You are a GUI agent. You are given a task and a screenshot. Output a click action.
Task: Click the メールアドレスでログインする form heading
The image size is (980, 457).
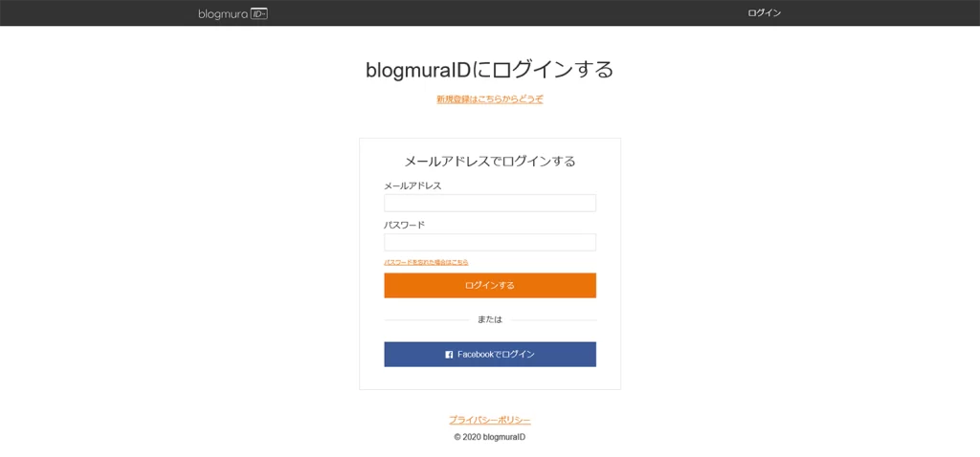coord(490,161)
